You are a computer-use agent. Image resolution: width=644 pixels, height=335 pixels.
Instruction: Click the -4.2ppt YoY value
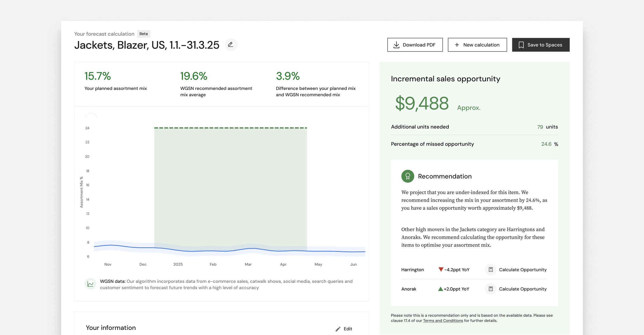pyautogui.click(x=457, y=270)
